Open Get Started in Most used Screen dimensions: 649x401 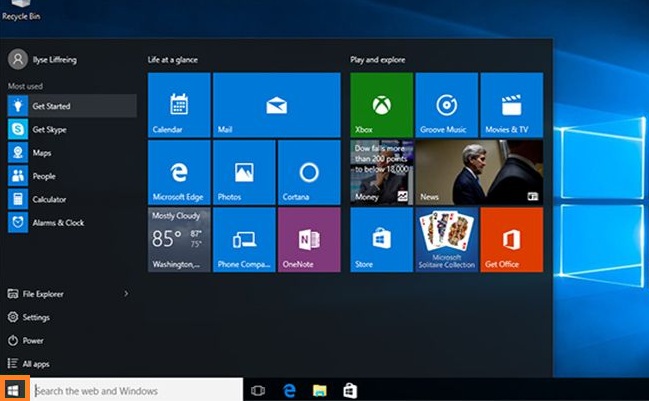tap(72, 106)
